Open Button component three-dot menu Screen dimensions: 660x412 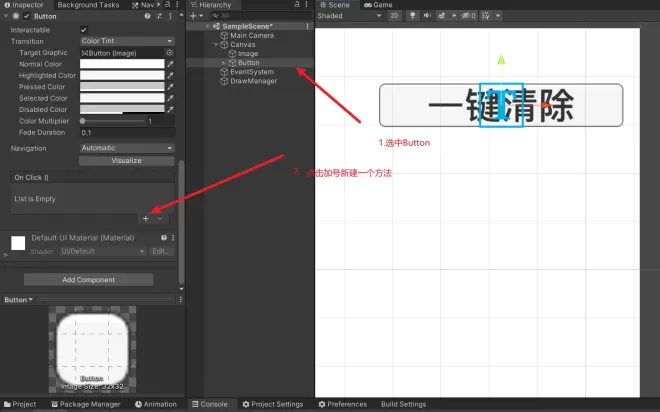click(x=170, y=16)
